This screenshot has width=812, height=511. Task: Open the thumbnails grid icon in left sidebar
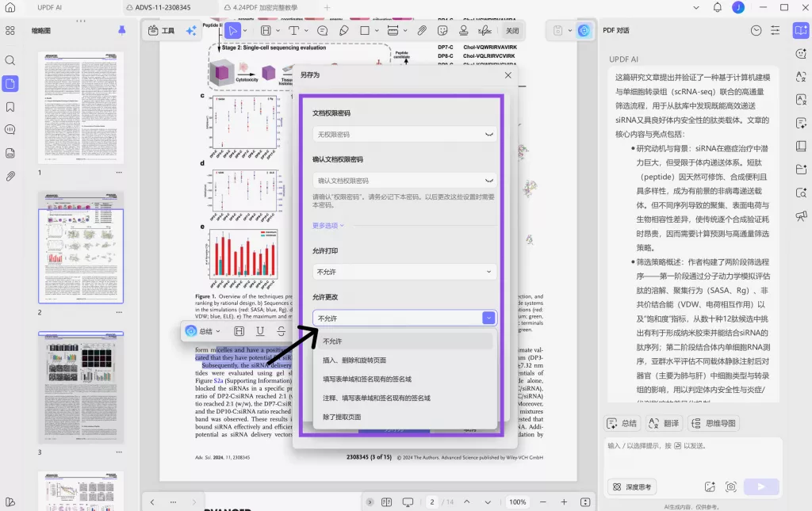(10, 31)
